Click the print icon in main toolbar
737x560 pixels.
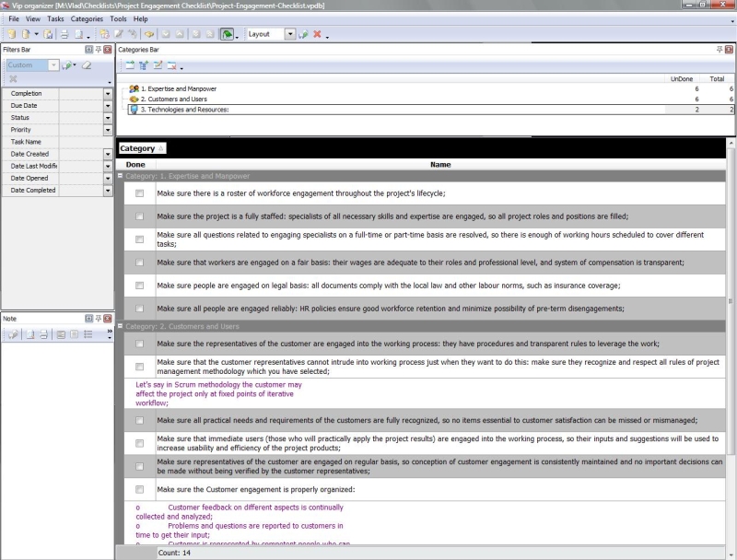(x=64, y=34)
